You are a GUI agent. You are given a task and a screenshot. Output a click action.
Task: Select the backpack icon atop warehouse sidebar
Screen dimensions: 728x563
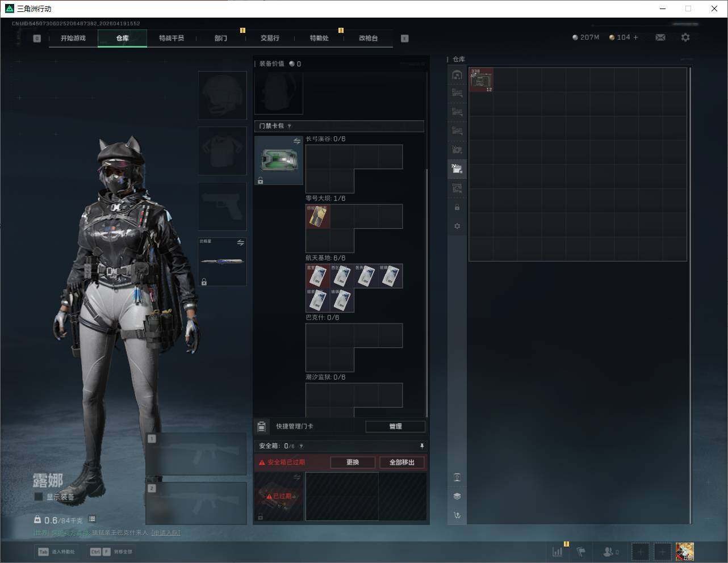click(457, 75)
